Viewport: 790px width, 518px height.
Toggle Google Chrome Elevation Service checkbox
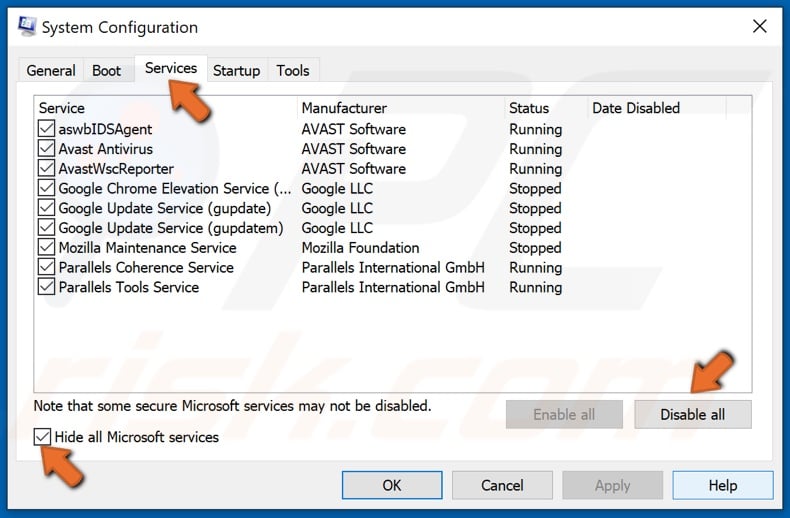[x=46, y=188]
